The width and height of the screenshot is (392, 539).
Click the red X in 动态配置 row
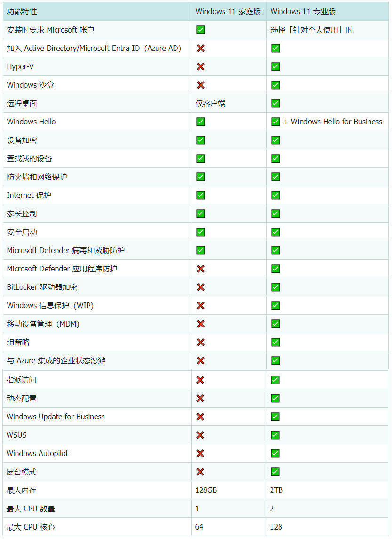point(200,399)
